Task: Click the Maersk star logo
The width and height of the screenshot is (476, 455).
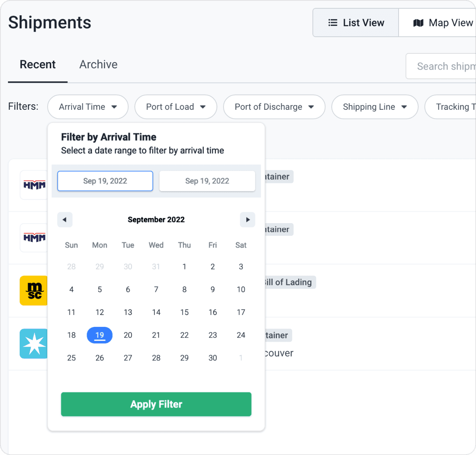Action: [x=34, y=344]
